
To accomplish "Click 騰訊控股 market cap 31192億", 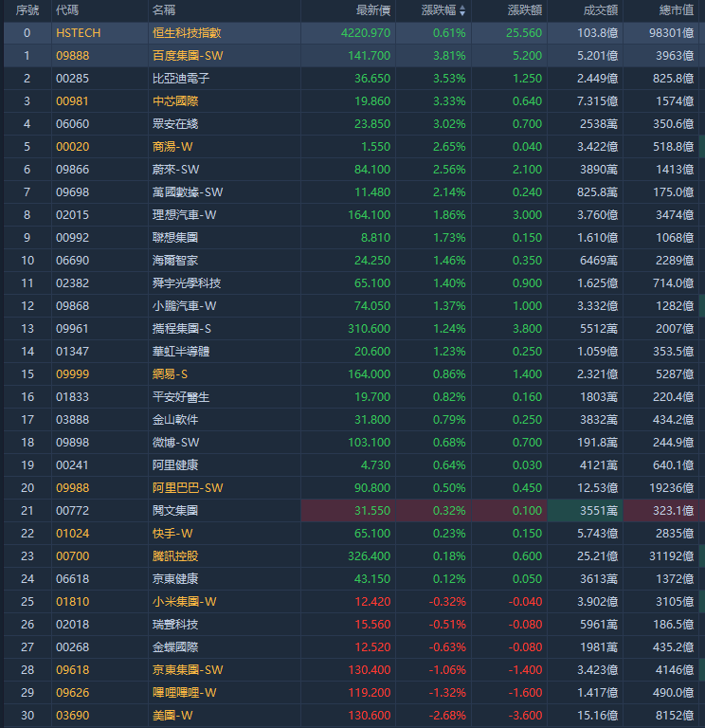I will tap(672, 556).
